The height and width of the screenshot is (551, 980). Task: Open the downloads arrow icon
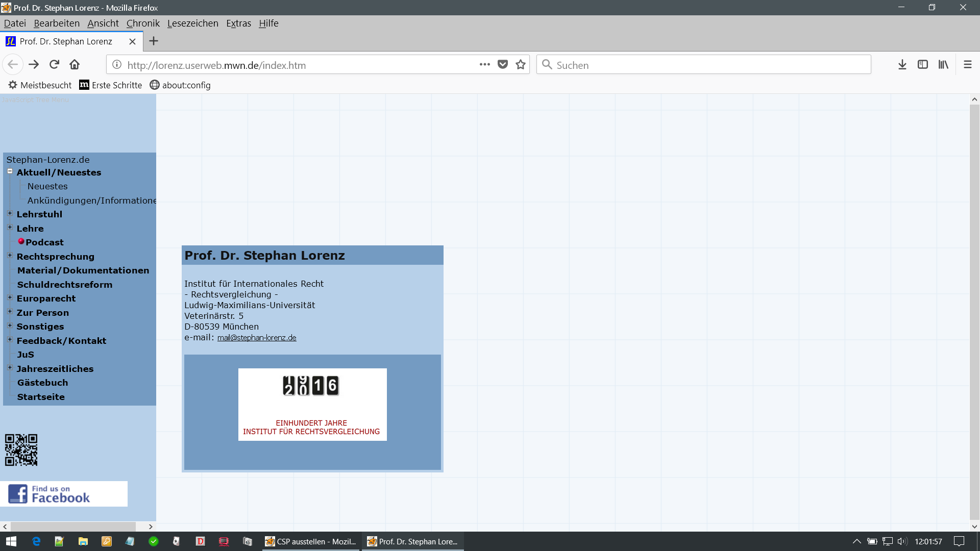902,65
